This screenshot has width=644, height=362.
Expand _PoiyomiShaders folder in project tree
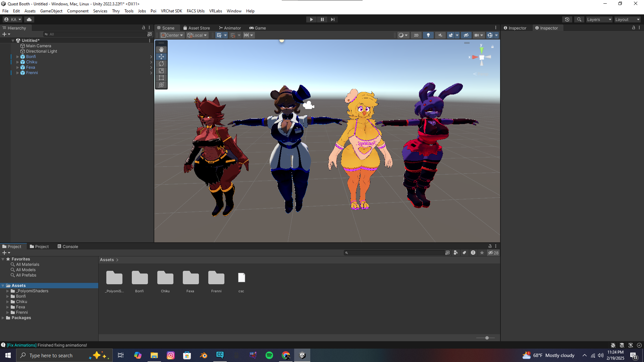coord(8,291)
